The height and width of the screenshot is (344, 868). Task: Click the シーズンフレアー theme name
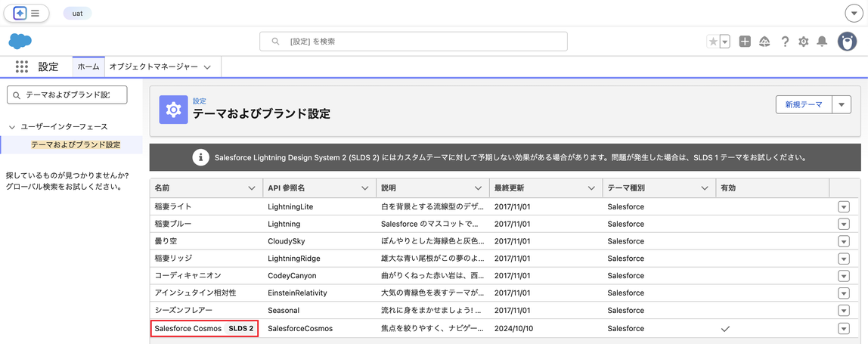(183, 311)
